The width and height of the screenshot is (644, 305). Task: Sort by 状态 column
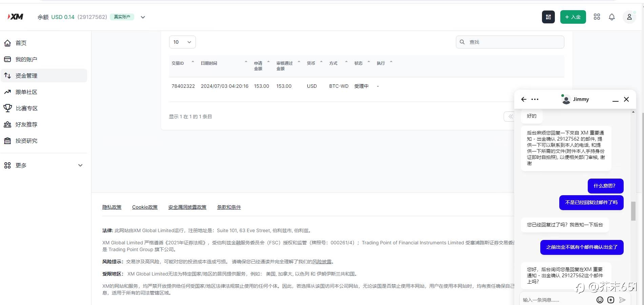point(362,63)
